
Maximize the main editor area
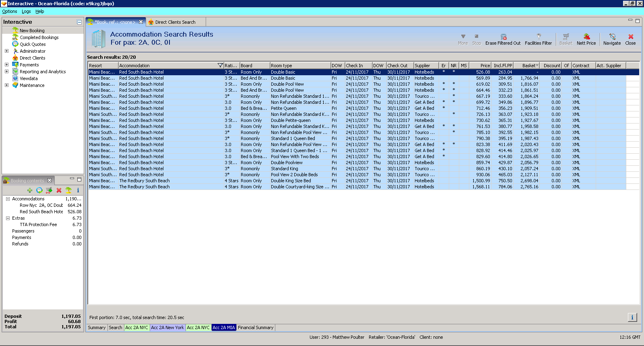coord(638,21)
